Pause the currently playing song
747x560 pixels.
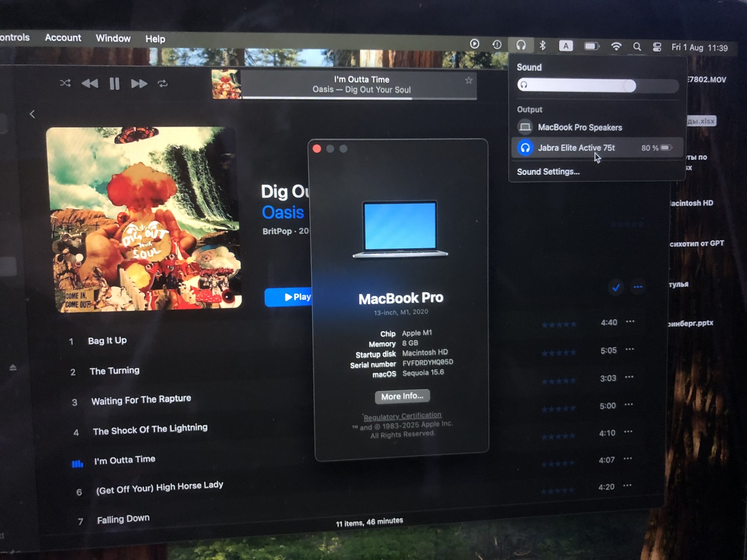tap(114, 84)
